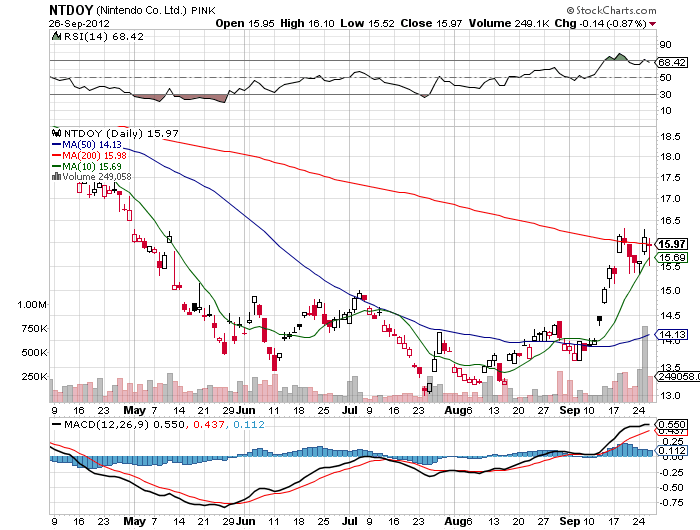Click the RSI(14) mountain icon
This screenshot has height=530, width=700.
56,36
